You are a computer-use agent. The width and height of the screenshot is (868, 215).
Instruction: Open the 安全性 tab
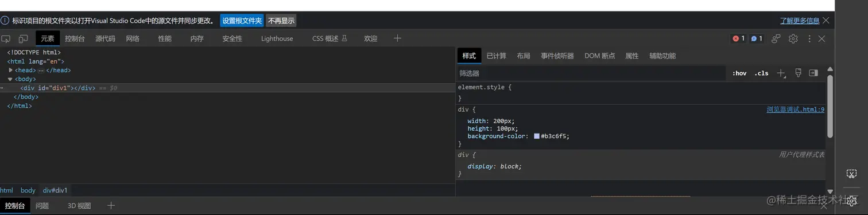[232, 38]
